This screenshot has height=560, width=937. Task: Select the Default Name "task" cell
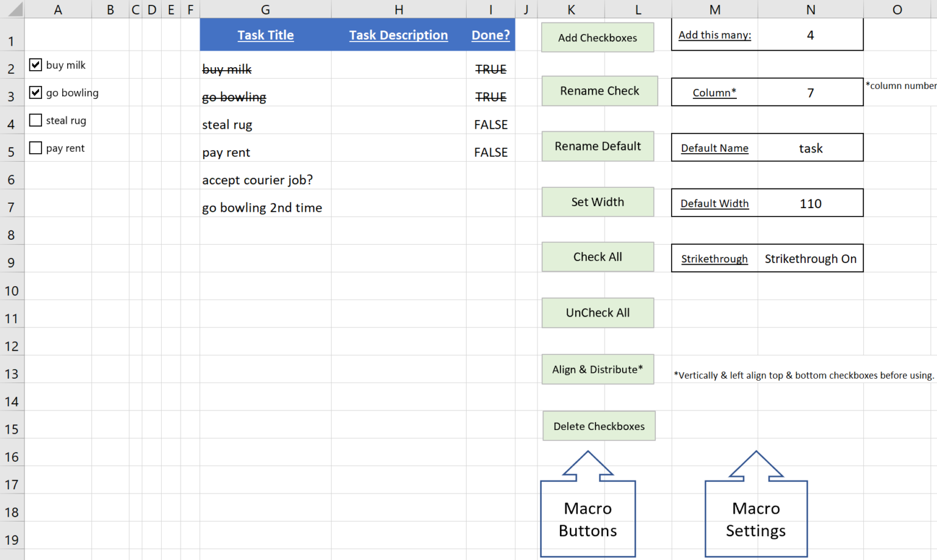click(810, 148)
